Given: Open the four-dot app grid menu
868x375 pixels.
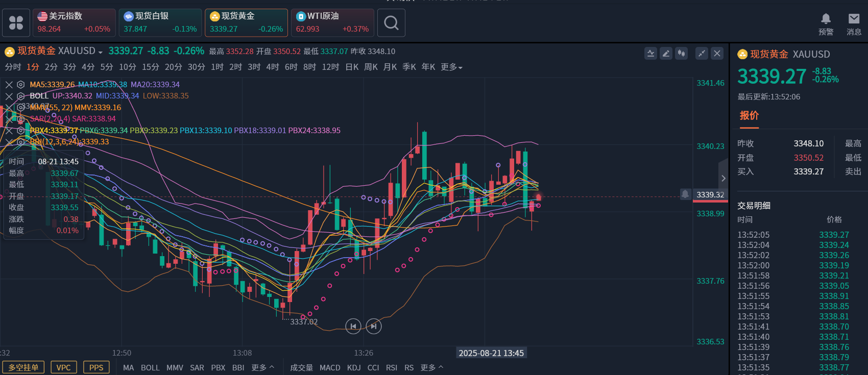Looking at the screenshot, I should (16, 23).
